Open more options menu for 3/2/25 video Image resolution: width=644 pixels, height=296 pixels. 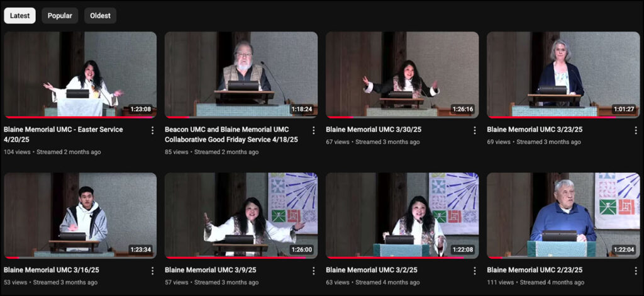point(474,271)
